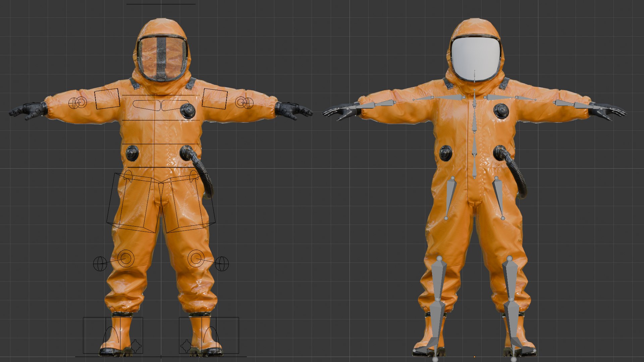The width and height of the screenshot is (644, 362).
Task: Click viewer-left knee circle control on control-rig model
Action: pos(126,258)
